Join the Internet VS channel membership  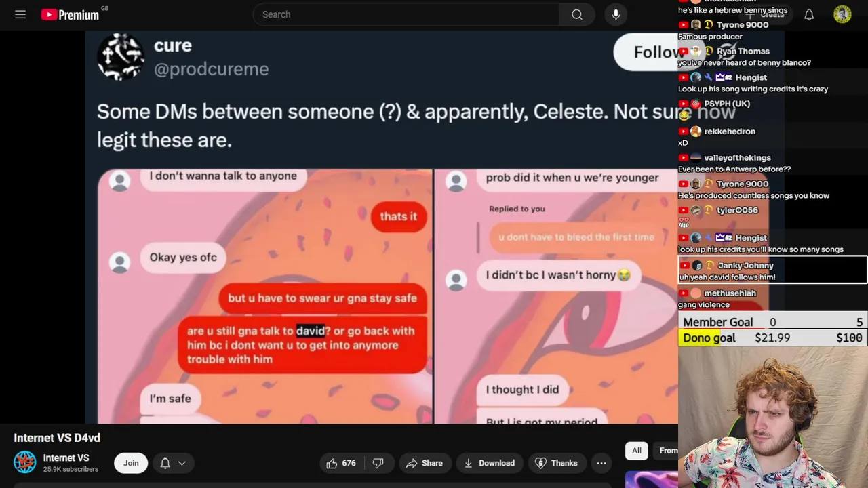(x=131, y=463)
